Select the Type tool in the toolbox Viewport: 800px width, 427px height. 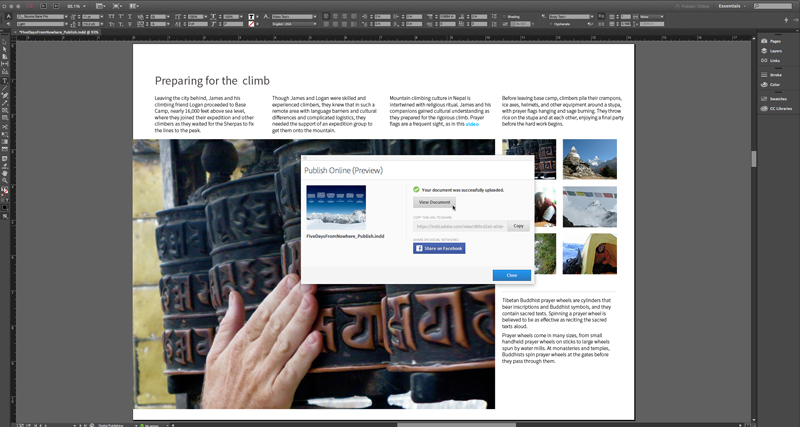5,82
